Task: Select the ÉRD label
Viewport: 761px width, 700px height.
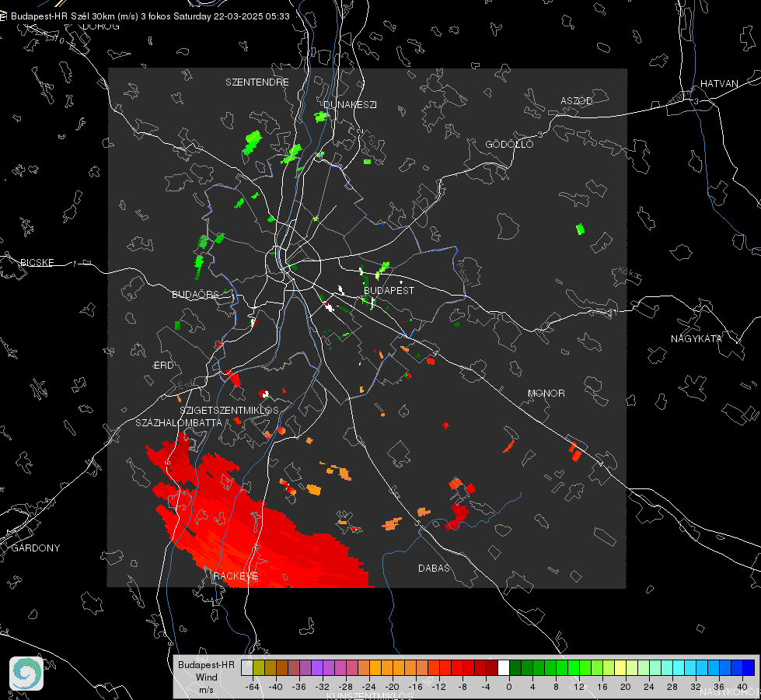Action: point(163,366)
